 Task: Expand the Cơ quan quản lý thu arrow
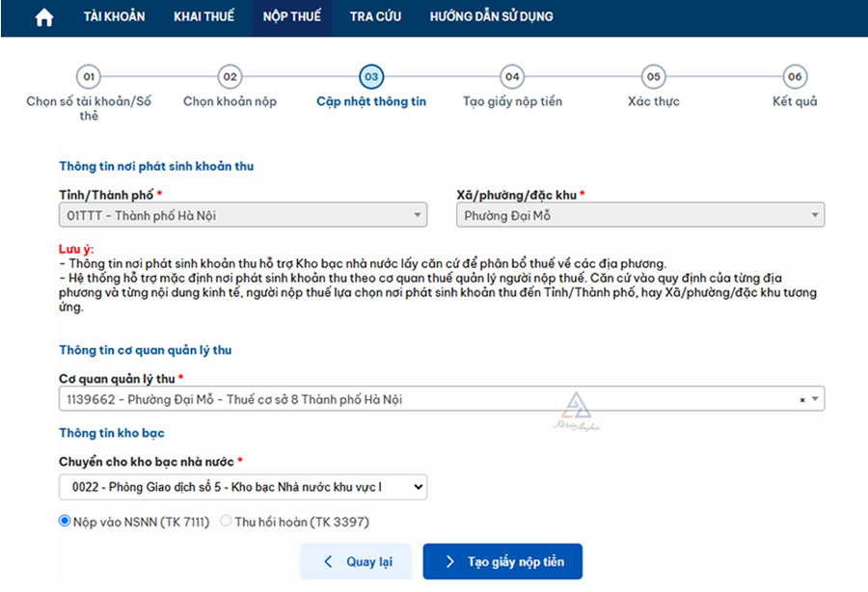pos(816,399)
